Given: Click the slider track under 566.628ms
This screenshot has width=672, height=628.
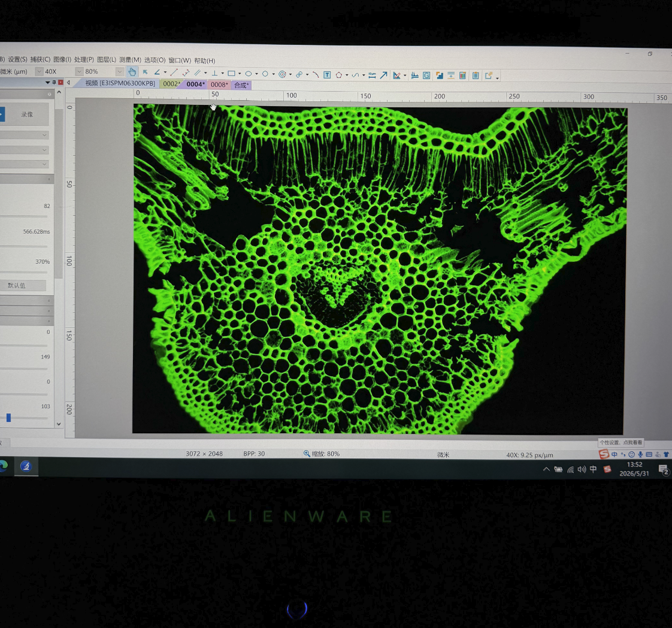Looking at the screenshot, I should 23,246.
